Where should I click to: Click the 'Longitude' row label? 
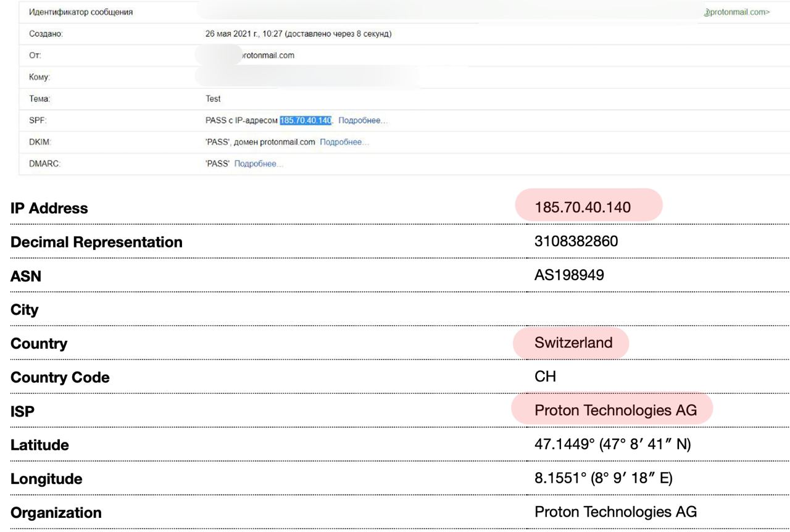pos(46,479)
